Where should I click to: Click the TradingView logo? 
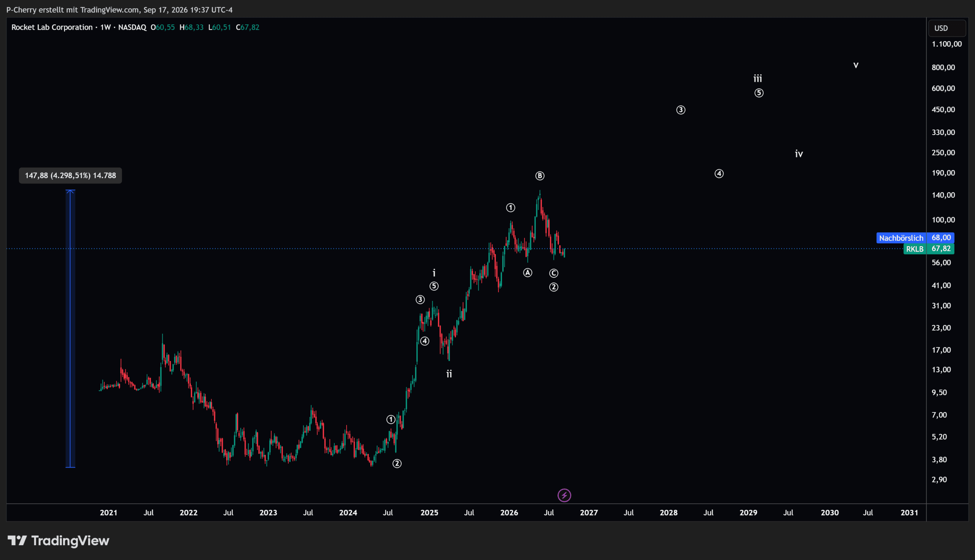point(59,541)
